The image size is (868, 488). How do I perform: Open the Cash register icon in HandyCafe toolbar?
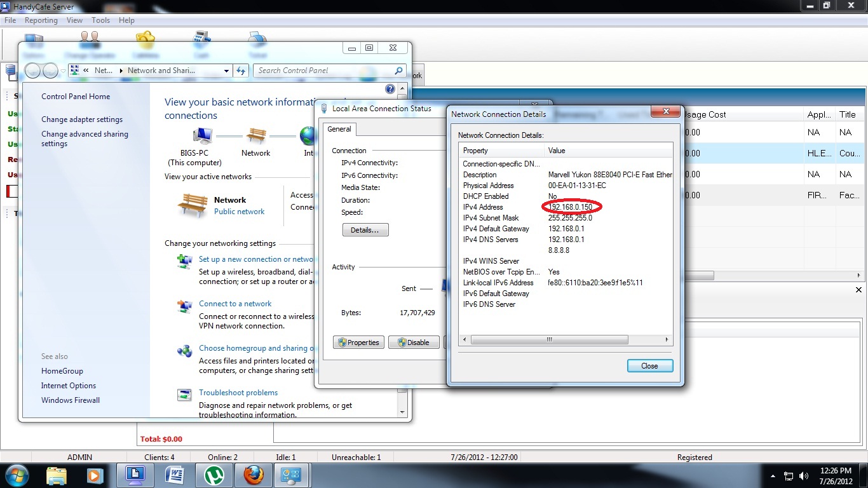[x=201, y=39]
